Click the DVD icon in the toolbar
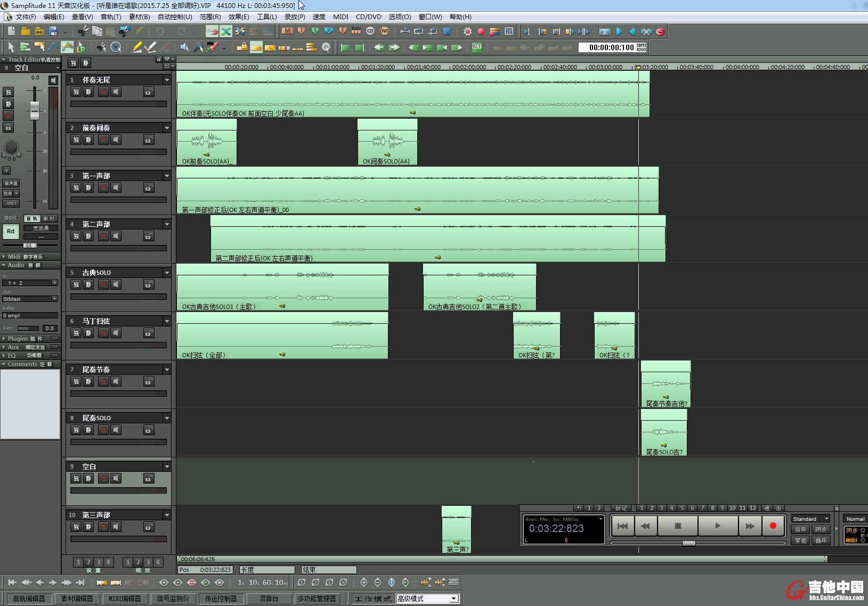Screen dimensions: 868x606 coord(385,31)
